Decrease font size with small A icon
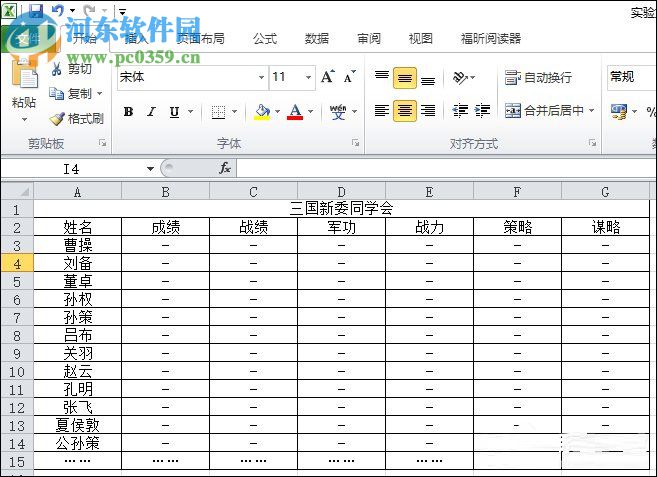657x477 pixels. pyautogui.click(x=349, y=77)
